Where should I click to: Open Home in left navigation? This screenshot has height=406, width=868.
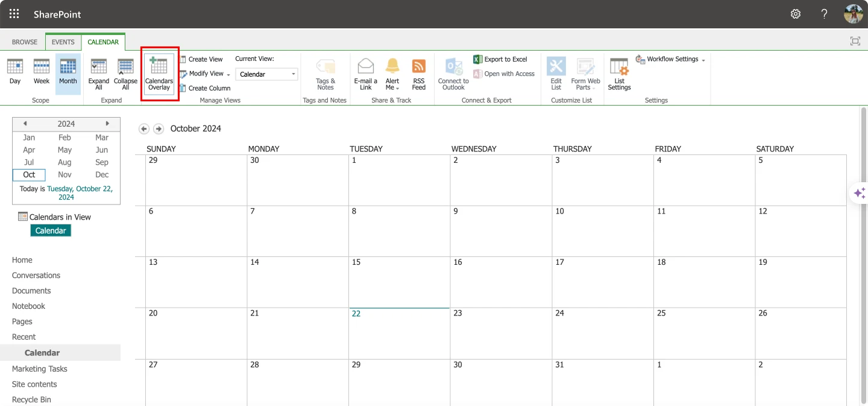tap(22, 260)
